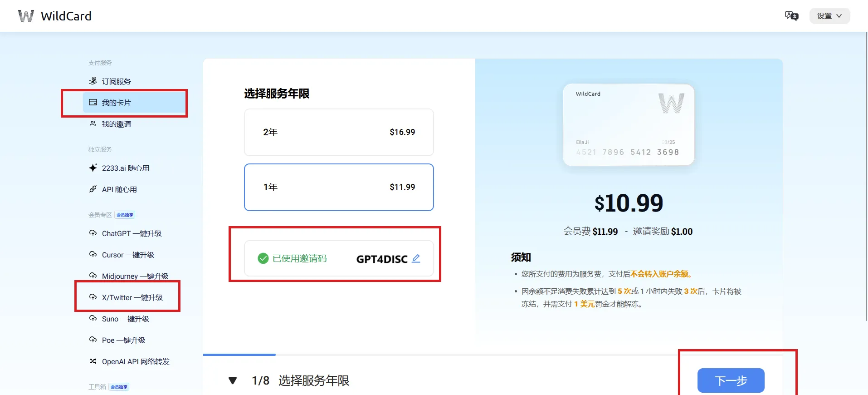Open the 设置 dropdown menu

(829, 16)
